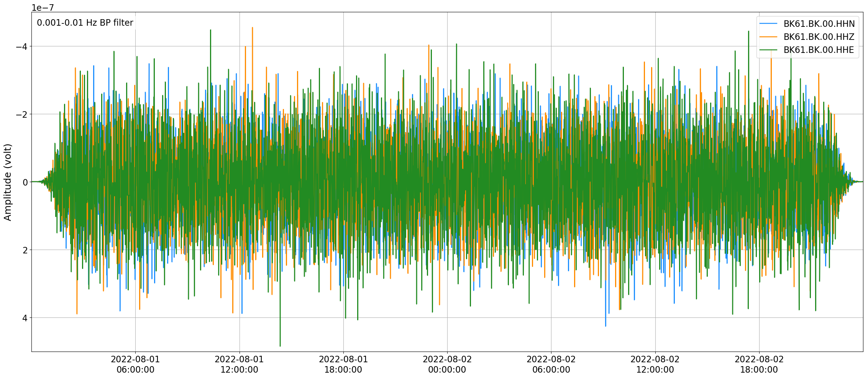Click the BK61.BK.00.HHZ legend label

coord(819,37)
